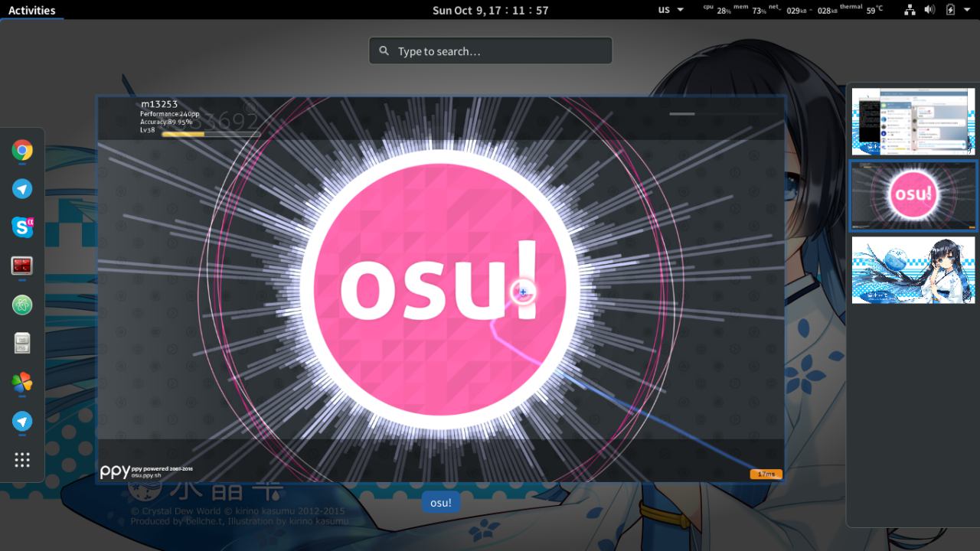Click the ppy logo in osu! window
Screen dimensions: 980x551
pos(115,471)
